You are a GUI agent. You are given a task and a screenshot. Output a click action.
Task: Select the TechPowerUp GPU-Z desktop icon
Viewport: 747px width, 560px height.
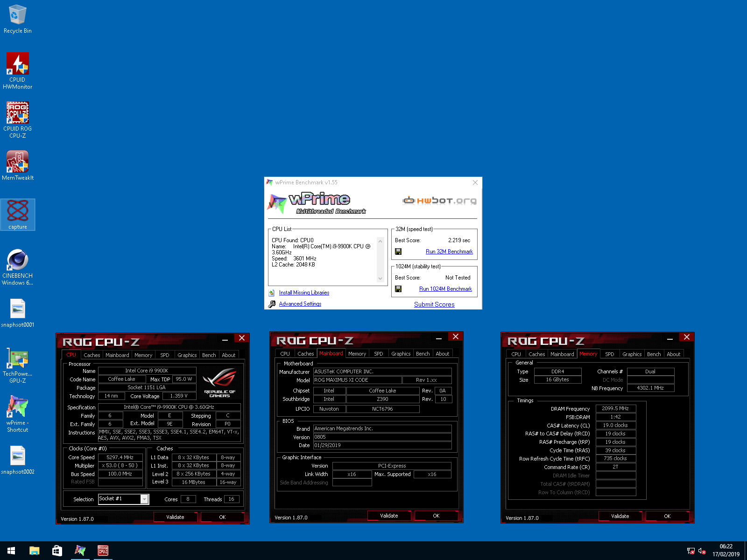(x=18, y=365)
